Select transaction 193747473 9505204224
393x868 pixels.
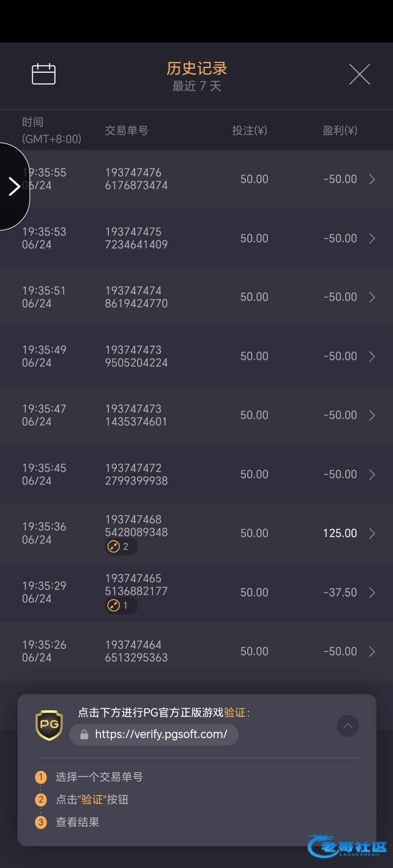(x=136, y=356)
